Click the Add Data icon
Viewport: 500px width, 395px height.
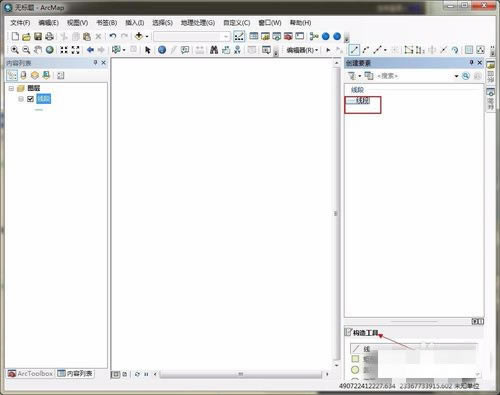[x=139, y=36]
